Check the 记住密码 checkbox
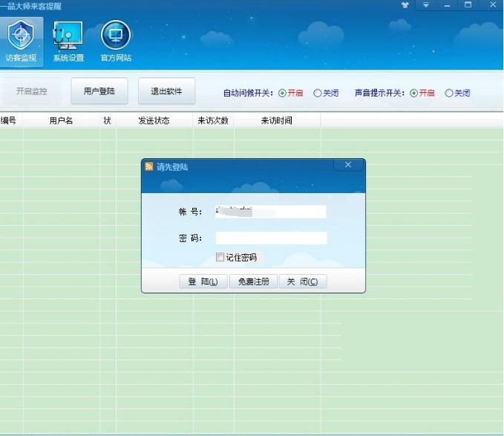This screenshot has height=436, width=504. coord(220,257)
